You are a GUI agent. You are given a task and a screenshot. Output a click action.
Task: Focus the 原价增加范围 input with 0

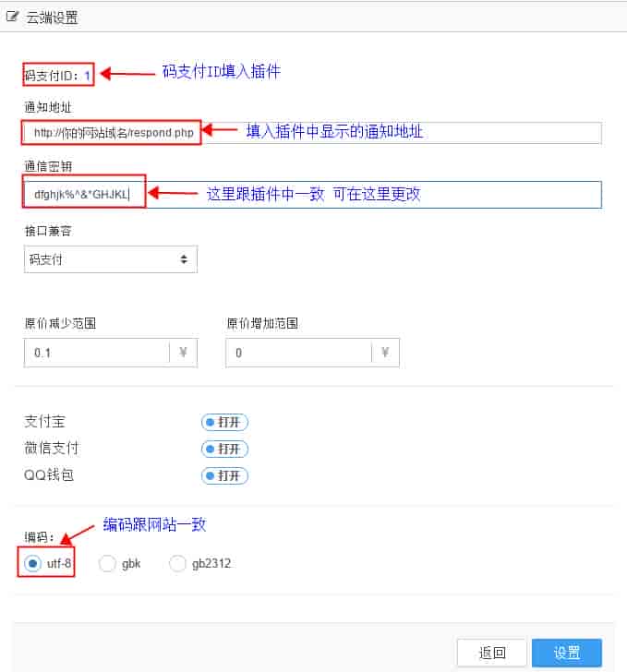click(x=297, y=353)
